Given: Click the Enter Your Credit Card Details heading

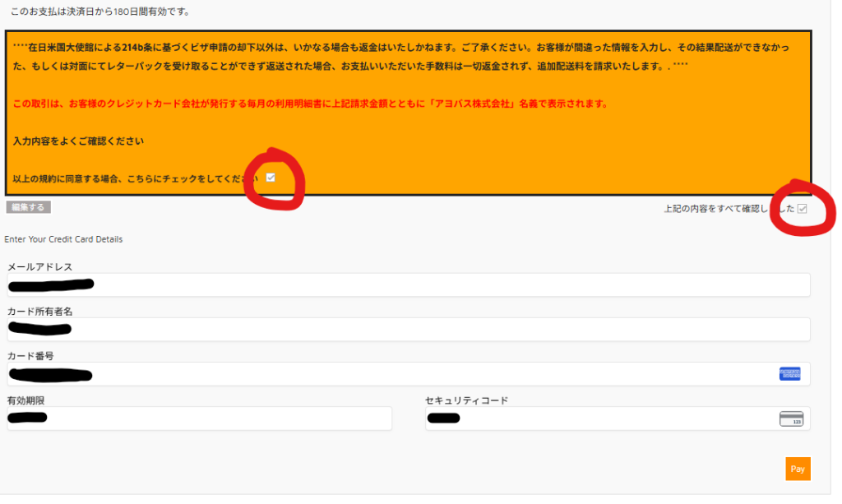Looking at the screenshot, I should coord(63,239).
